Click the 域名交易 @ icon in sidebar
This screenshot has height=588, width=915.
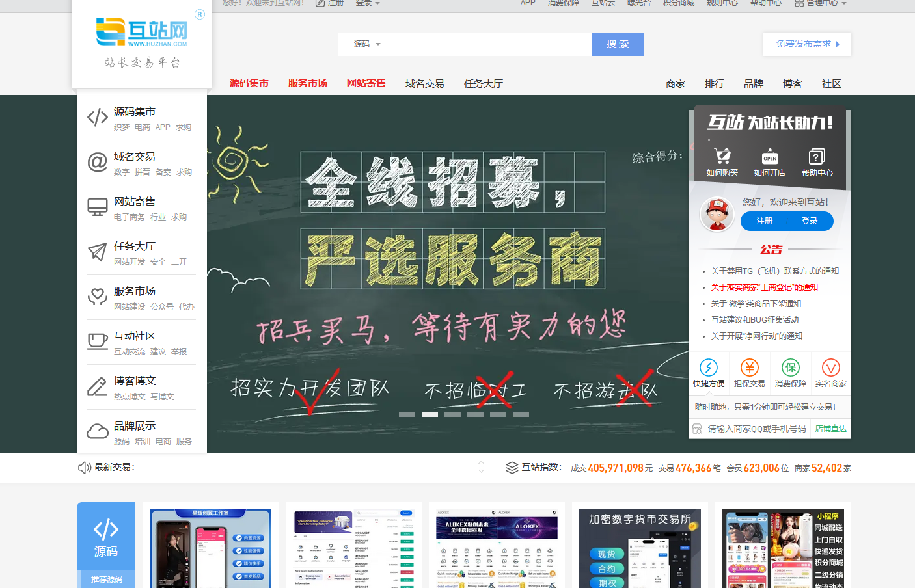click(x=98, y=162)
